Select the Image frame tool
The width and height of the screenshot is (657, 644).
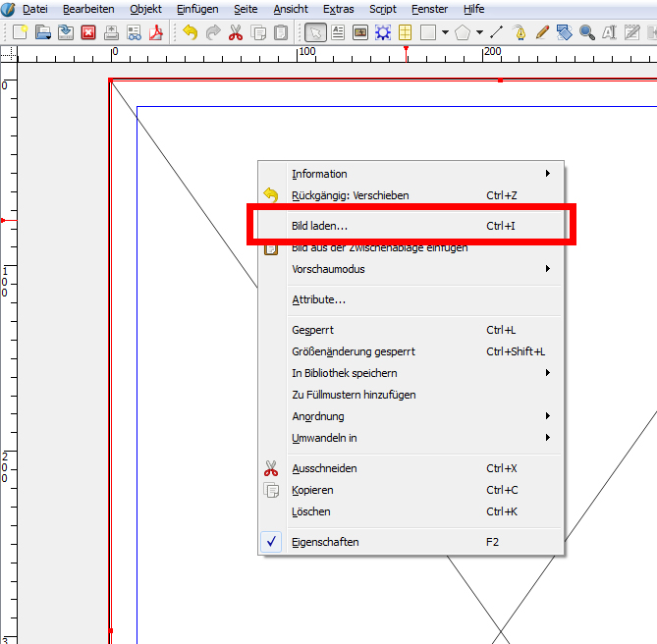[x=360, y=32]
